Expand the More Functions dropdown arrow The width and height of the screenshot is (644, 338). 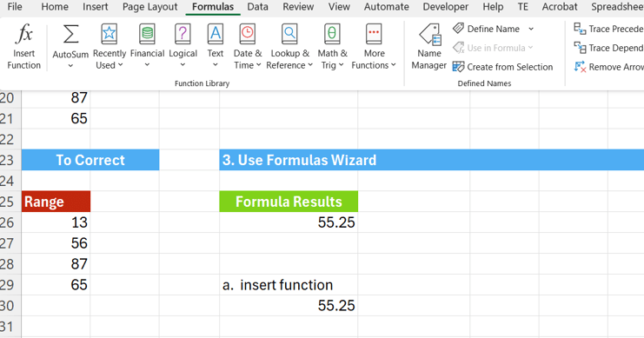(394, 65)
